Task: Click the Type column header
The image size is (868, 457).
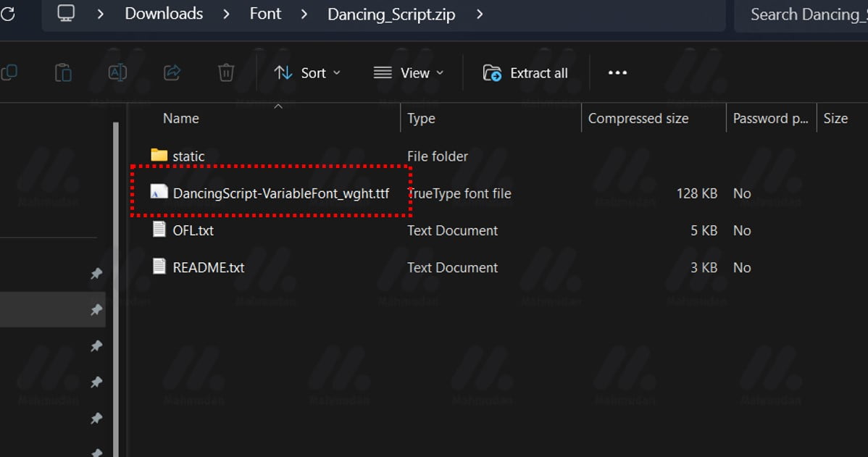Action: tap(421, 118)
